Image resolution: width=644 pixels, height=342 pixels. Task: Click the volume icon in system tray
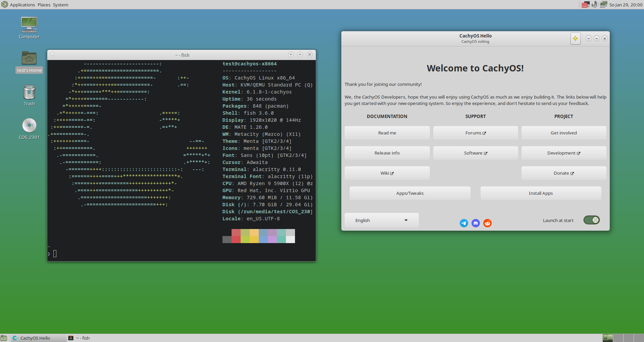[594, 5]
